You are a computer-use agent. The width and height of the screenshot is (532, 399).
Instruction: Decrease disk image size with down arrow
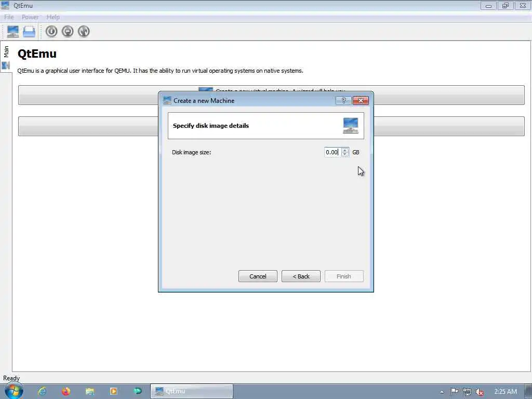coord(345,154)
